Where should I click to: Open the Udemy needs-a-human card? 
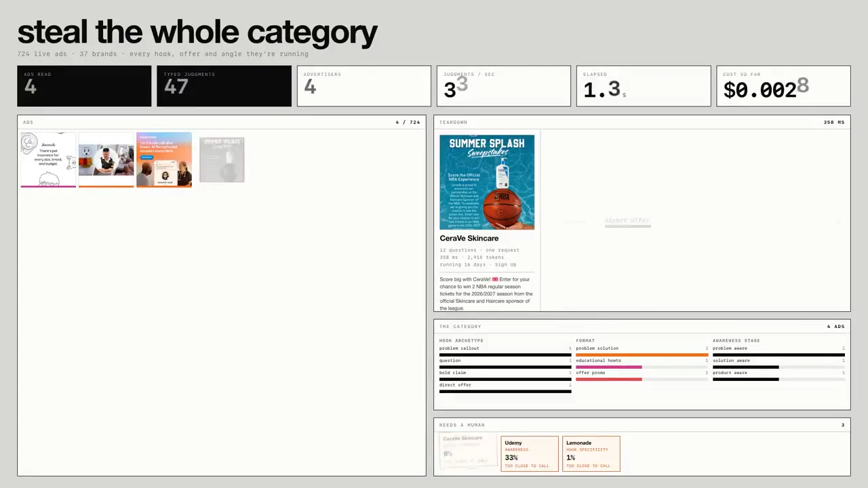[x=530, y=453]
